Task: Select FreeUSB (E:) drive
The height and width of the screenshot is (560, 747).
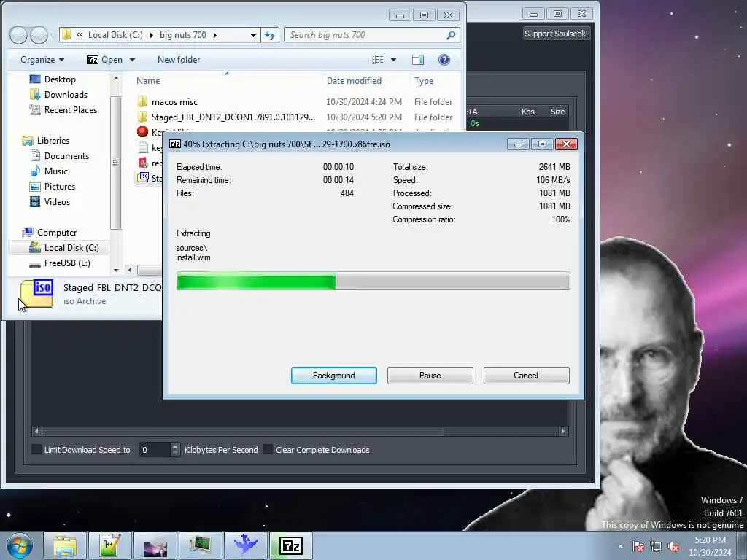Action: tap(60, 262)
